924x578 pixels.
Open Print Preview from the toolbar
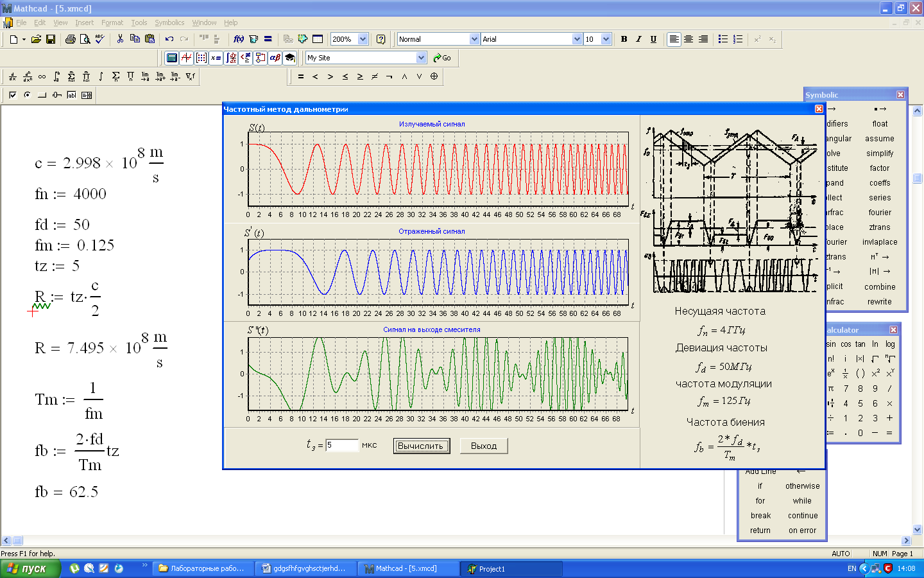[x=85, y=39]
